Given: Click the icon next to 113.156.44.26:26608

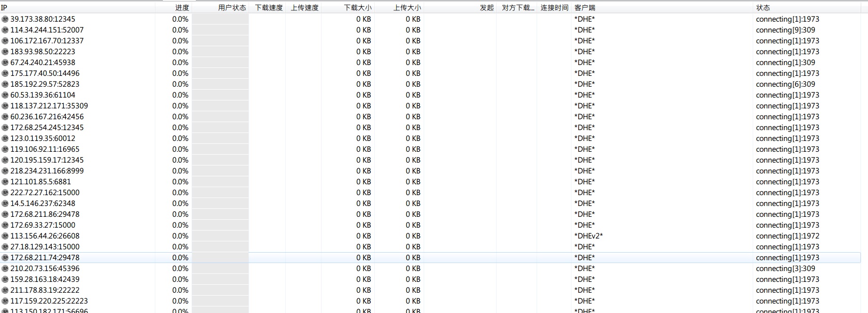Looking at the screenshot, I should [5, 236].
